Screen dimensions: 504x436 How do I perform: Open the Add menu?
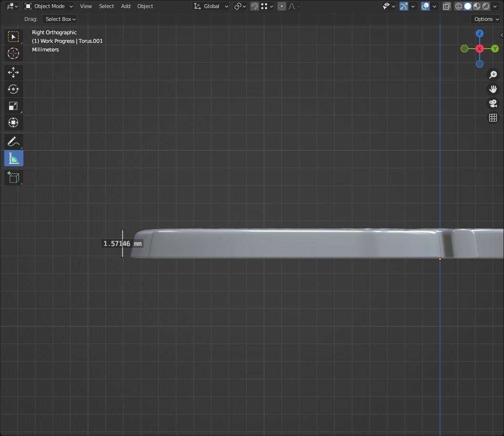coord(126,6)
